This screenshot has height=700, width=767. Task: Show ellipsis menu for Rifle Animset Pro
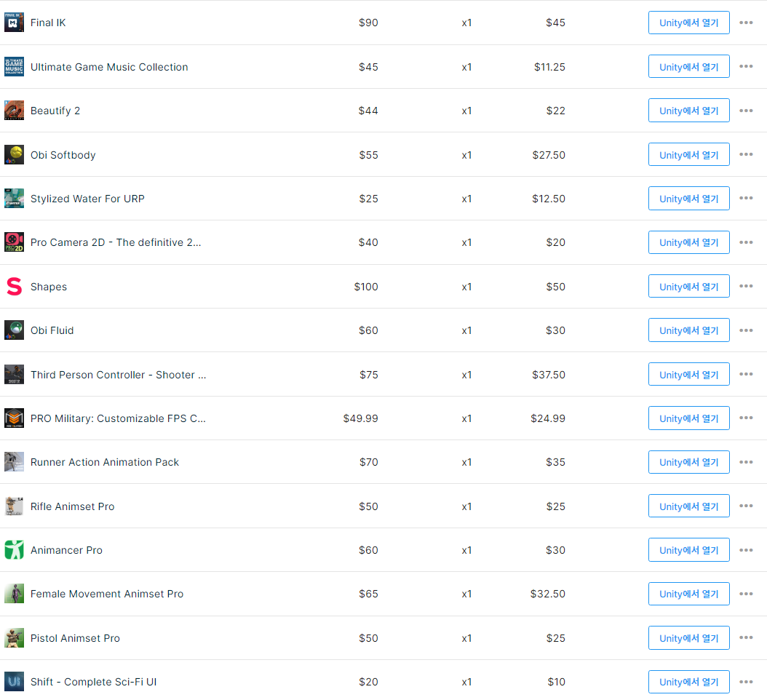pos(746,506)
